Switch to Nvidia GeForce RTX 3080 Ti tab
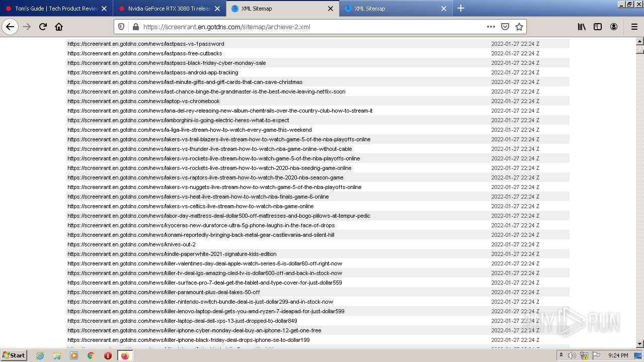The width and height of the screenshot is (644, 362). point(169,9)
